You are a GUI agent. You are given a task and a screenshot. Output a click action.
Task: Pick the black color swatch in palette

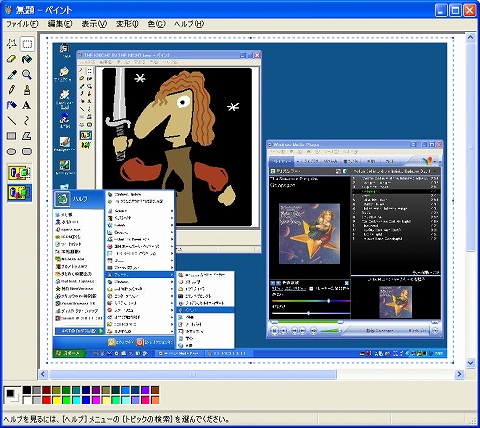coord(27,390)
